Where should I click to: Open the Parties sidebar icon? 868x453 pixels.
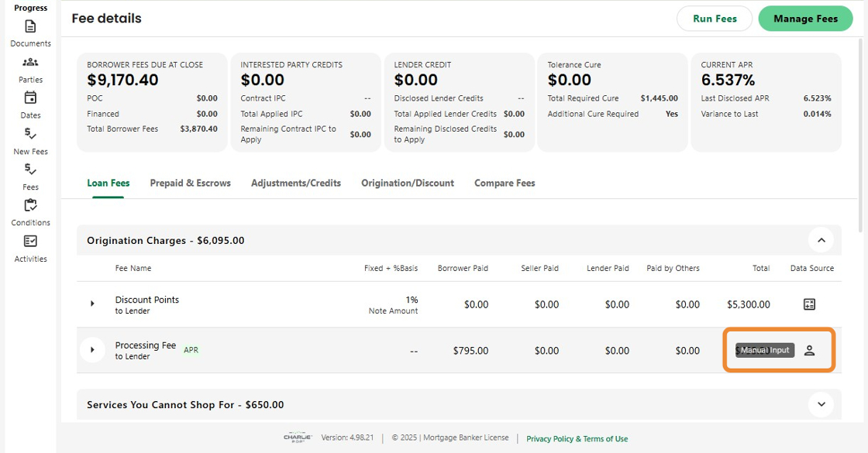[30, 63]
